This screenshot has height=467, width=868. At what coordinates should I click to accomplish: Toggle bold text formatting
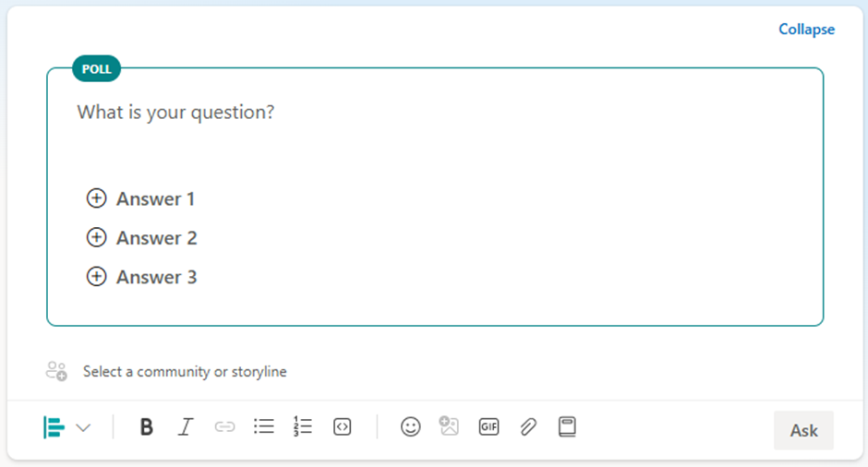pyautogui.click(x=146, y=426)
